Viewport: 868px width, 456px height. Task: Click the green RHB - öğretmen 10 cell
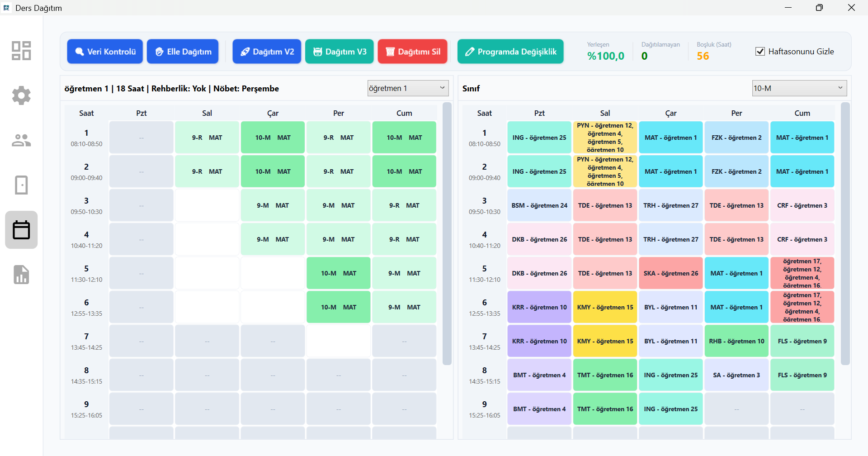pos(736,341)
